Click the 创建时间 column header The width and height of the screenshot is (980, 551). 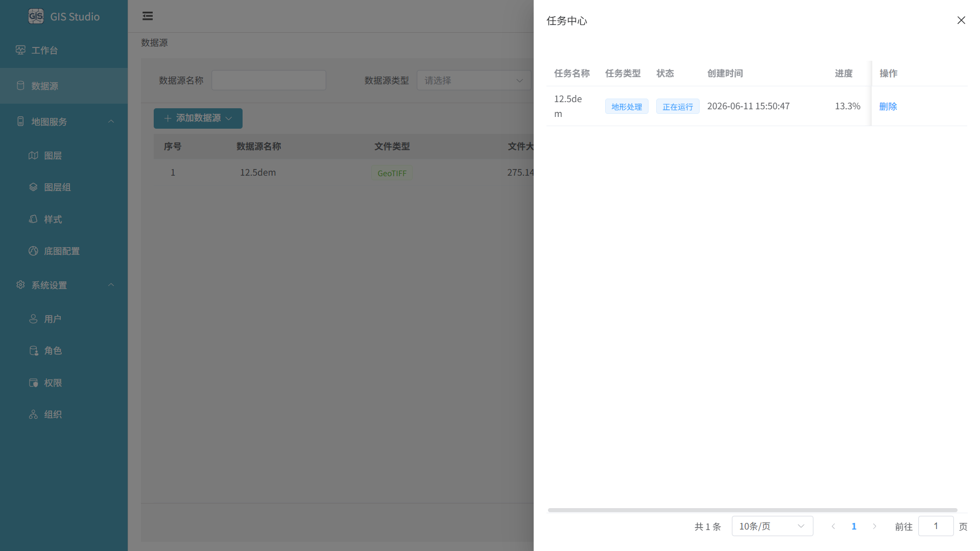point(725,74)
